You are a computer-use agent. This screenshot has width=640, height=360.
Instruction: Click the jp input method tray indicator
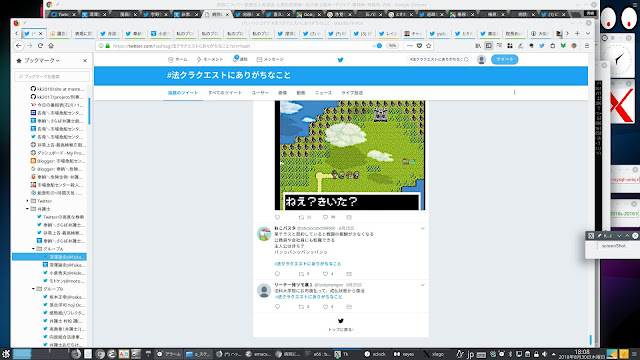click(x=470, y=354)
